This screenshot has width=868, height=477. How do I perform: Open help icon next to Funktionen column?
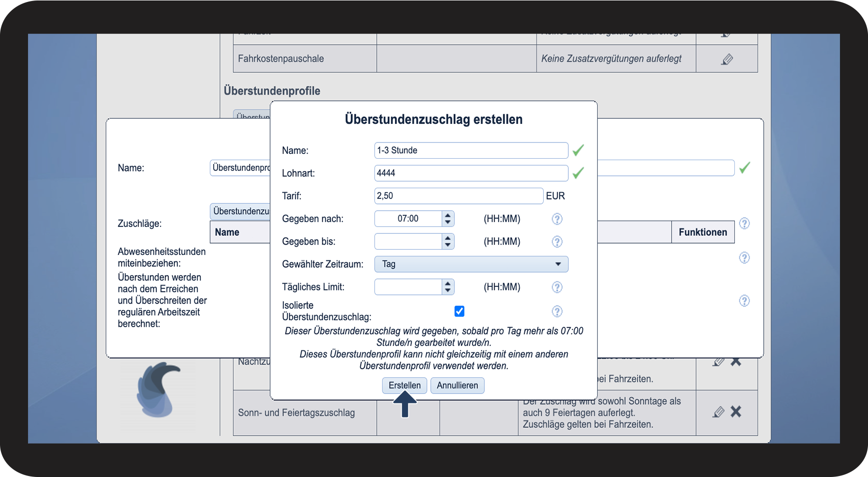pyautogui.click(x=744, y=224)
